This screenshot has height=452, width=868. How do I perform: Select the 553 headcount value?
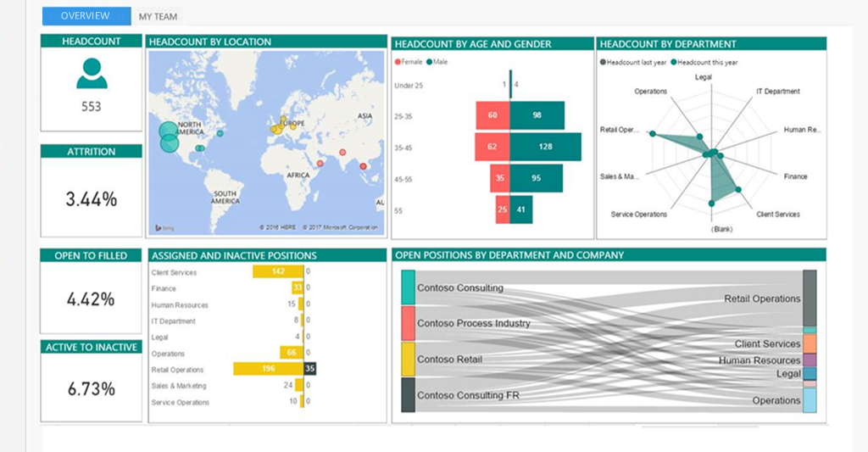tap(92, 106)
